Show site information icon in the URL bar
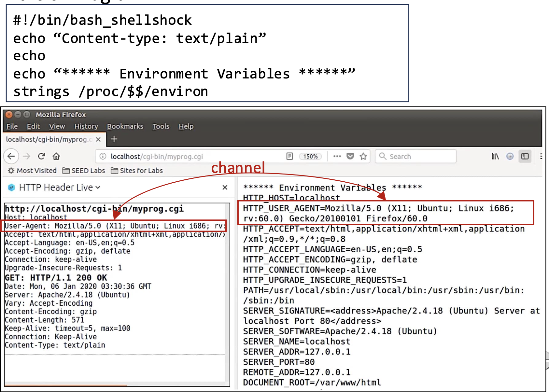 103,156
